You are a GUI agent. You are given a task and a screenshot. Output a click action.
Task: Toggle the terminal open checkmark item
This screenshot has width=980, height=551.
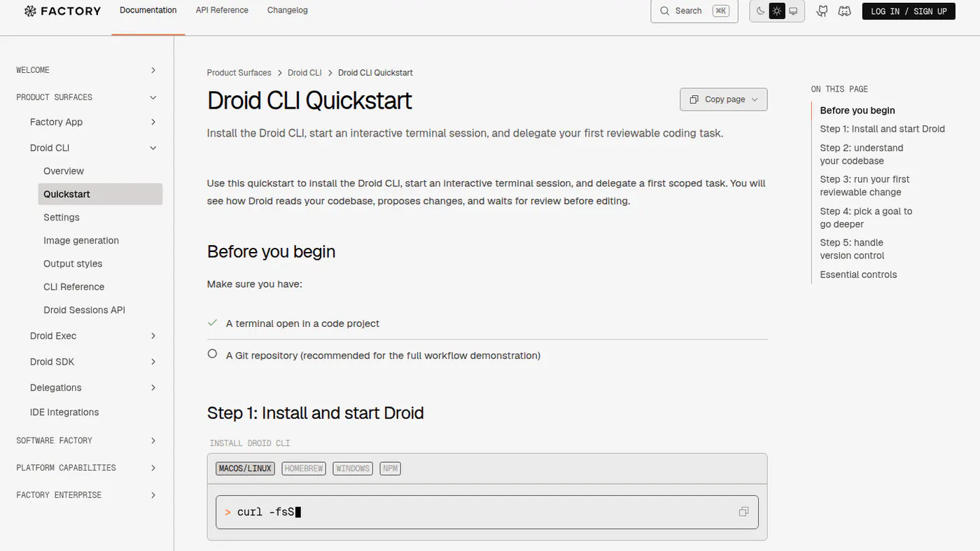(x=212, y=323)
